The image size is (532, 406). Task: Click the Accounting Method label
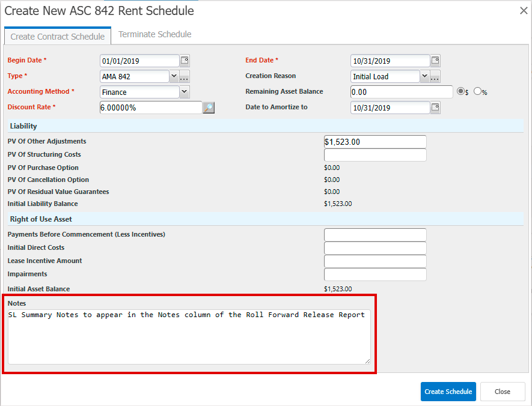pos(41,91)
